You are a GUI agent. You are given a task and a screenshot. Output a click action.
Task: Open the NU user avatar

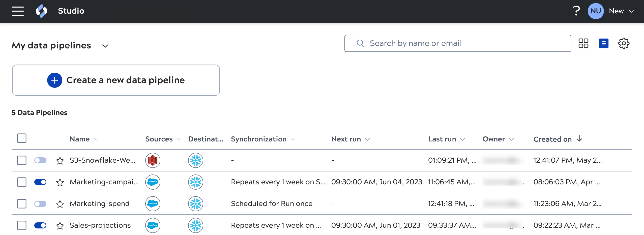(596, 11)
